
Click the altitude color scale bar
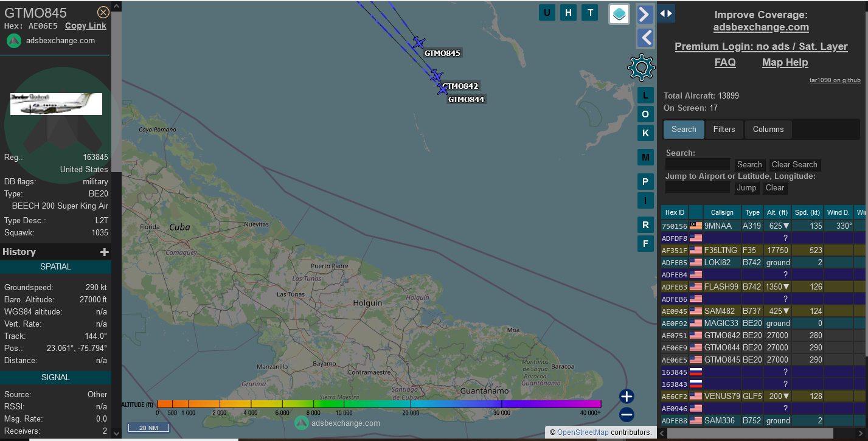(x=378, y=404)
